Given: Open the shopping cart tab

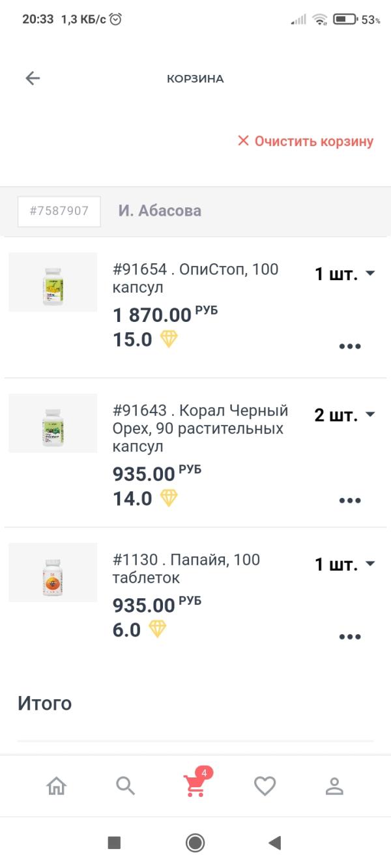Looking at the screenshot, I should tap(195, 786).
